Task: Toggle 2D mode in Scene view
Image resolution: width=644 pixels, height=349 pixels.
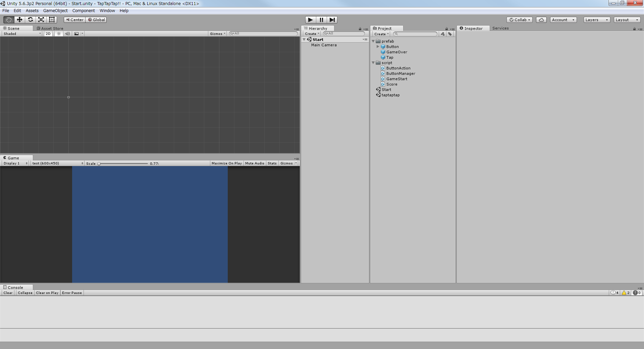Action: pos(48,34)
